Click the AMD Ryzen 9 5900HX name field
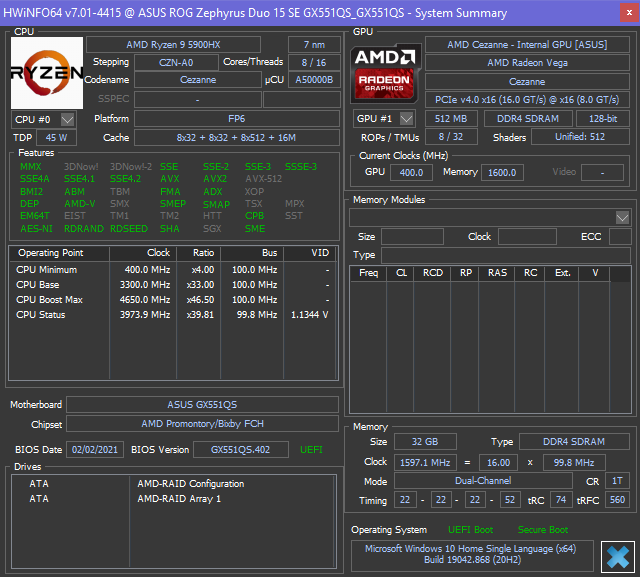Viewport: 640px width, 577px height. point(173,44)
